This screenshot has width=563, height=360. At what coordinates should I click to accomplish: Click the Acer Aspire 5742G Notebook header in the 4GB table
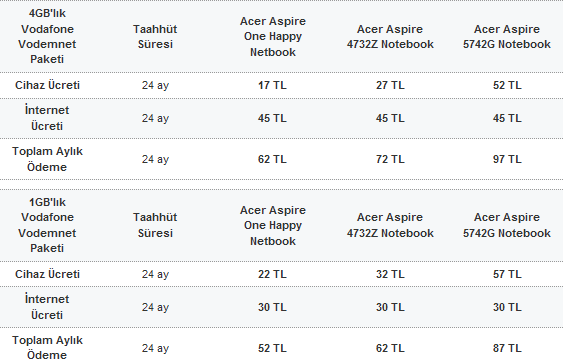point(507,37)
